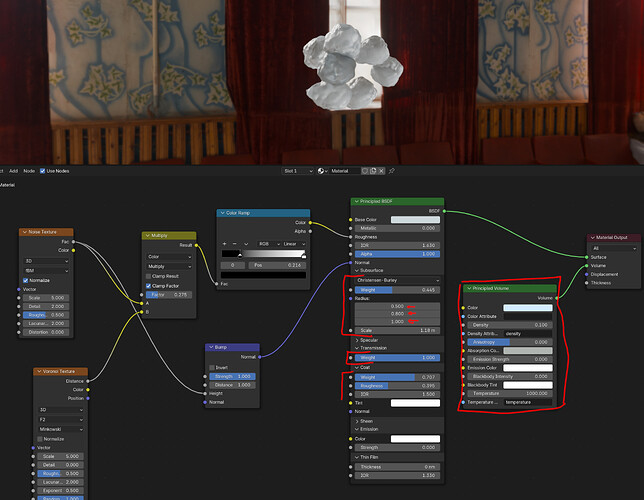The image size is (644, 500).
Task: Add a color stop with the Color Ramp plus icon
Action: (224, 244)
